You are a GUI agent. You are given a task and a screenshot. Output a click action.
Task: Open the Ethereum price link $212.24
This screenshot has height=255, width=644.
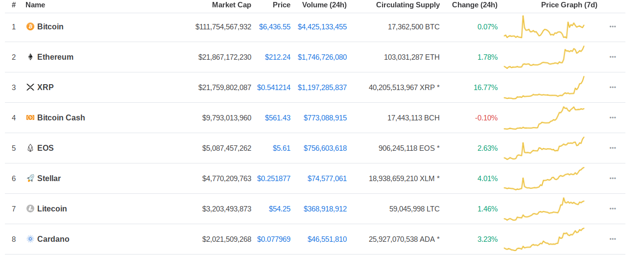[x=278, y=57]
